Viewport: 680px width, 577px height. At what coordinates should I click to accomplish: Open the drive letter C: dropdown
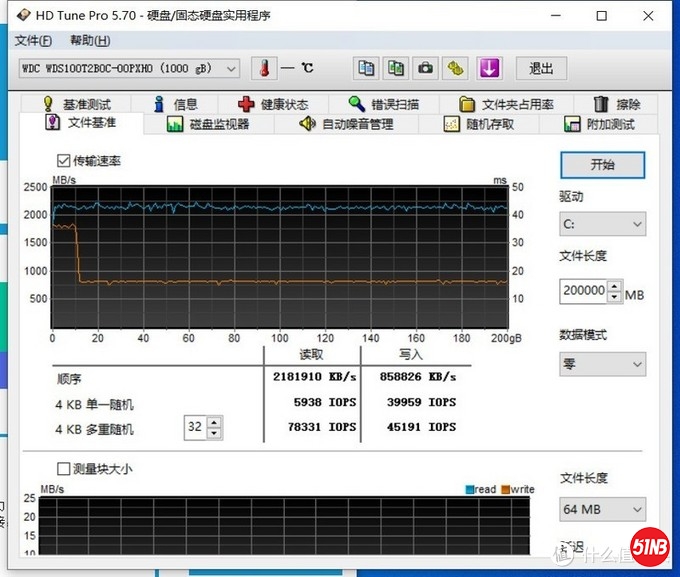tap(602, 225)
